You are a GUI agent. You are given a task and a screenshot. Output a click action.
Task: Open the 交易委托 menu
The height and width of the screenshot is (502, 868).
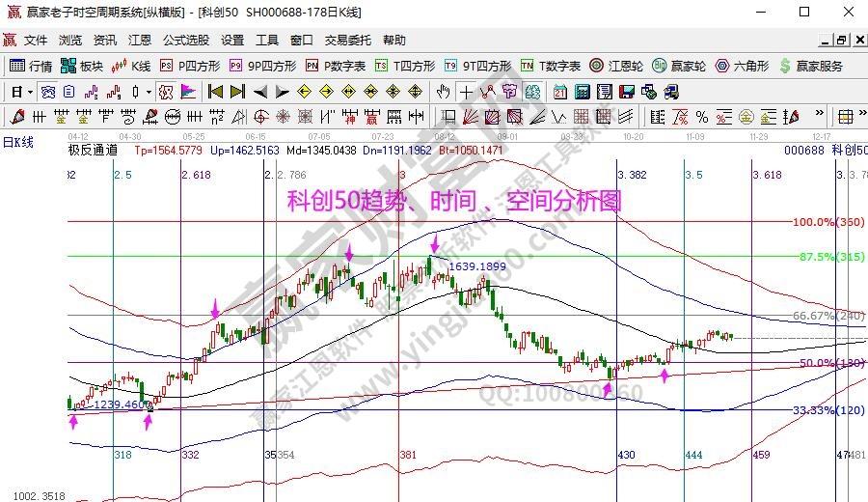(x=347, y=41)
